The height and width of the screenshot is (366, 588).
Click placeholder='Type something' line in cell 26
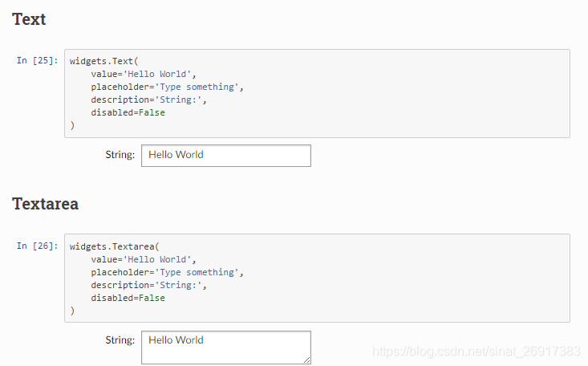(x=167, y=272)
